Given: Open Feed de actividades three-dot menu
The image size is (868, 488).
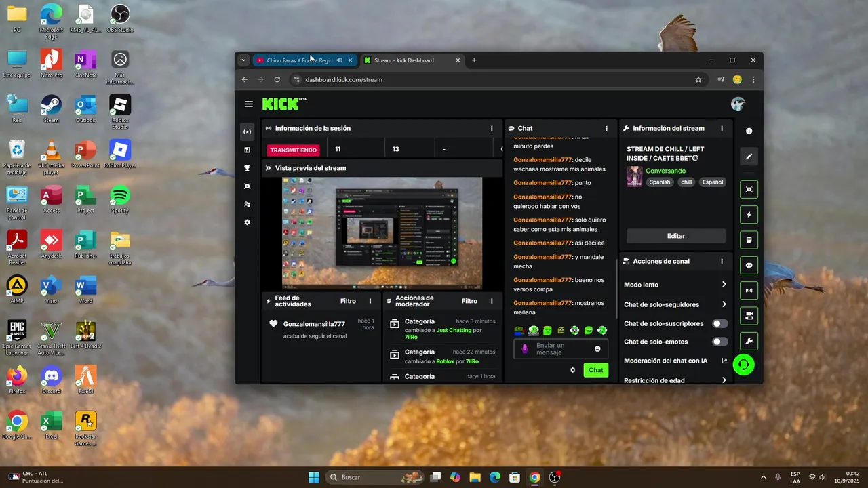Looking at the screenshot, I should tap(370, 301).
